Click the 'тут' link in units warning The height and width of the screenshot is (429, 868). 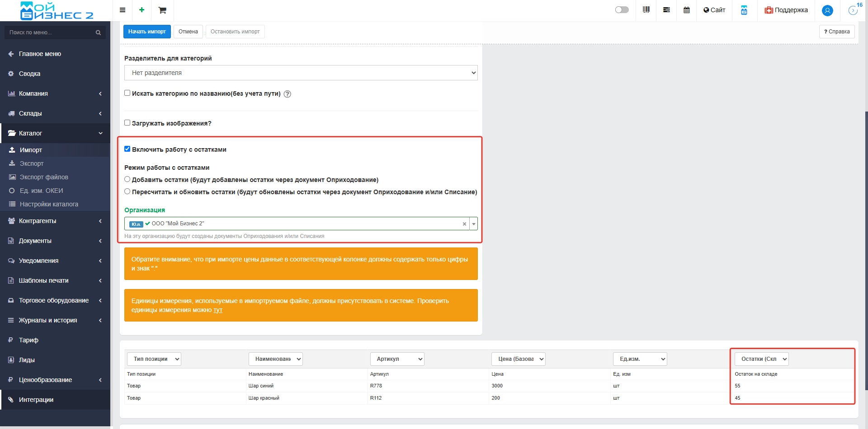218,310
